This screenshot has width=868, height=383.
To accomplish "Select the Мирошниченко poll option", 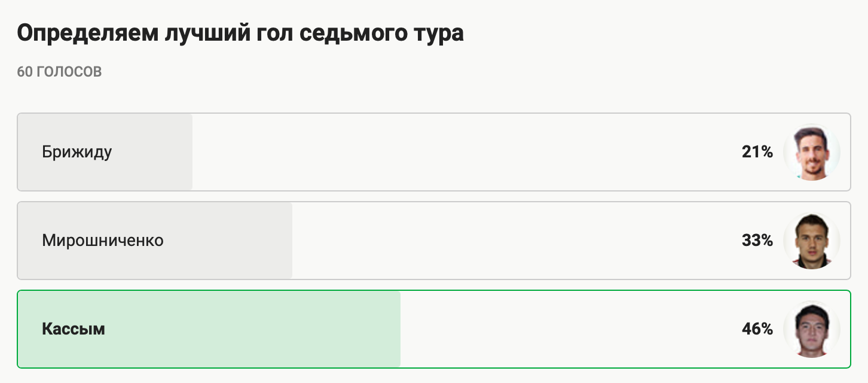I will pyautogui.click(x=433, y=241).
